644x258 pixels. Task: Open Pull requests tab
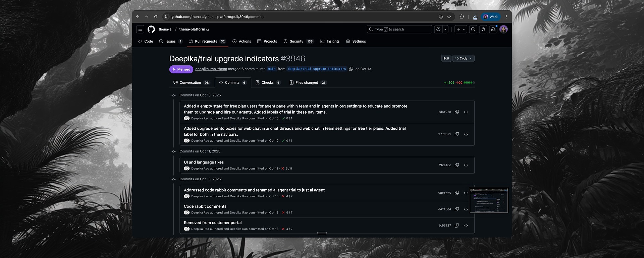207,42
